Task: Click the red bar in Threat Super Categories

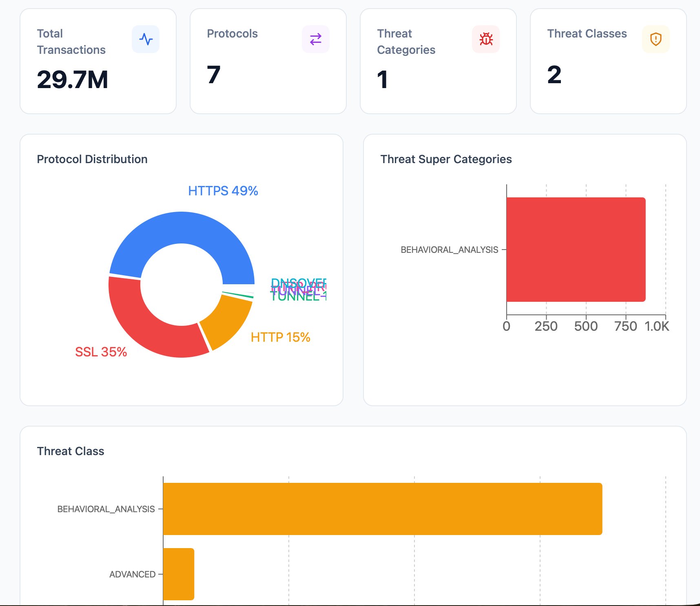Action: click(x=576, y=250)
